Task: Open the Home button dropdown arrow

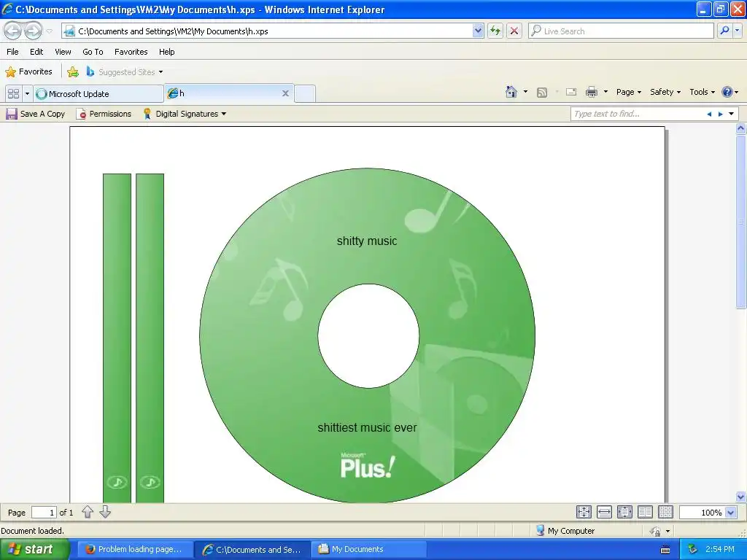Action: click(x=525, y=92)
